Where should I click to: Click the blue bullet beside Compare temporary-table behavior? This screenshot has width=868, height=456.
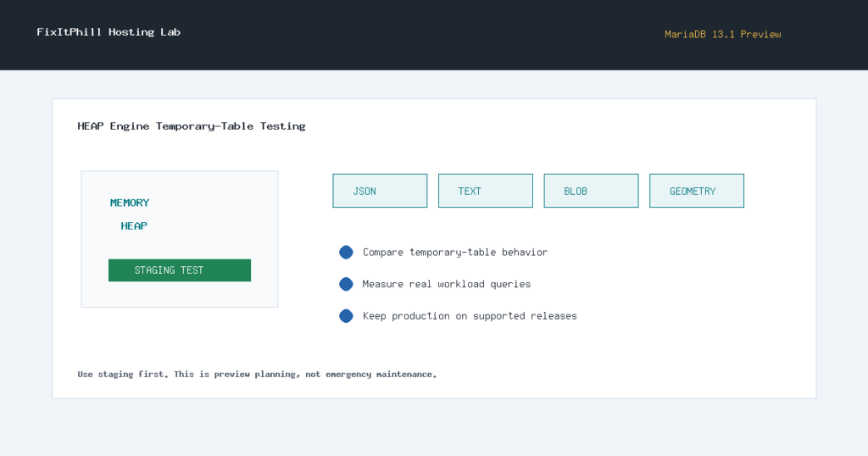(x=346, y=253)
